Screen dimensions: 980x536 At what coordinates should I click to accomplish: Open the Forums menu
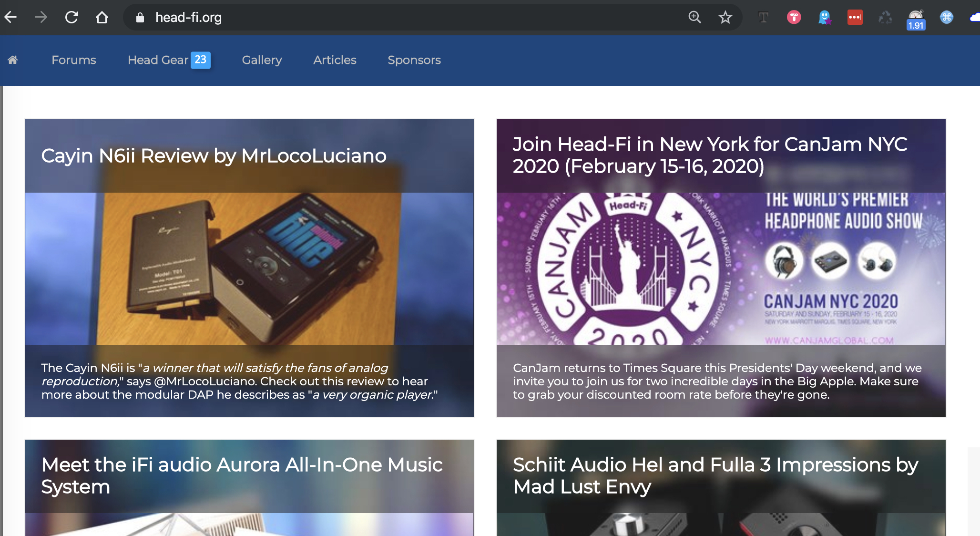(x=73, y=60)
